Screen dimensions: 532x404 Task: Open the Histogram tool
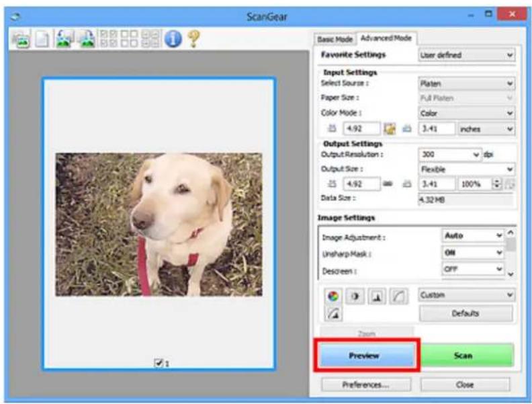(377, 296)
